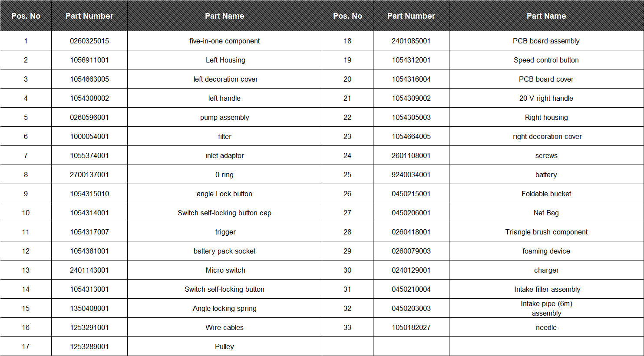644x356 pixels.
Task: Select the right Part Name column header
Action: [546, 16]
